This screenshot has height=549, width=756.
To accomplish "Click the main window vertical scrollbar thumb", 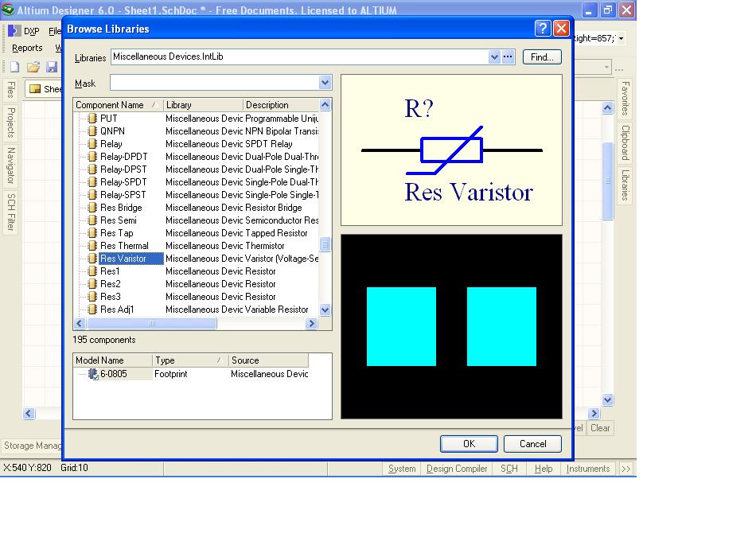I will tap(607, 181).
